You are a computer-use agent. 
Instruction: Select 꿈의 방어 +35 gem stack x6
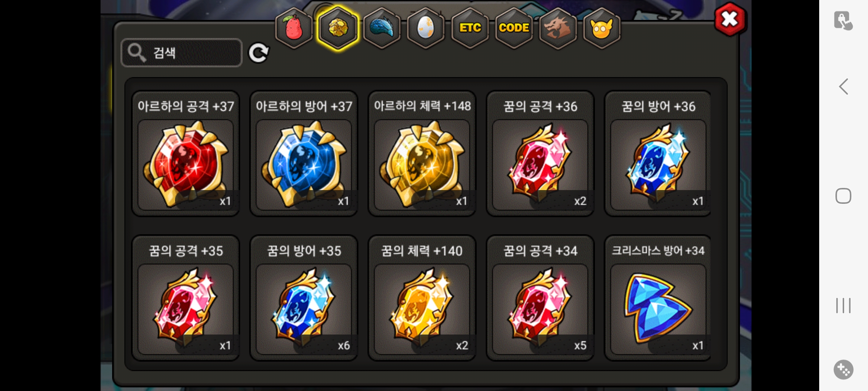pyautogui.click(x=304, y=298)
